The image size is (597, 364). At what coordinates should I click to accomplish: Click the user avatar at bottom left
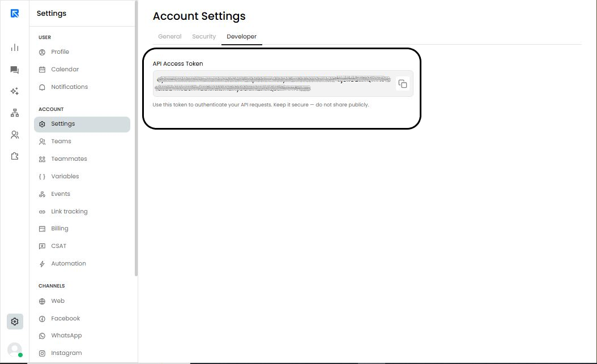click(x=15, y=349)
